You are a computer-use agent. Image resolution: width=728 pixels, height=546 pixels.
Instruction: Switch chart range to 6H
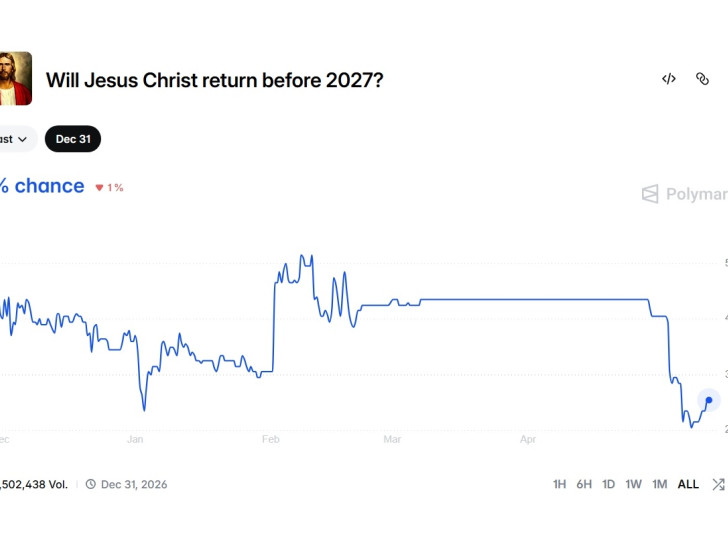click(x=584, y=484)
